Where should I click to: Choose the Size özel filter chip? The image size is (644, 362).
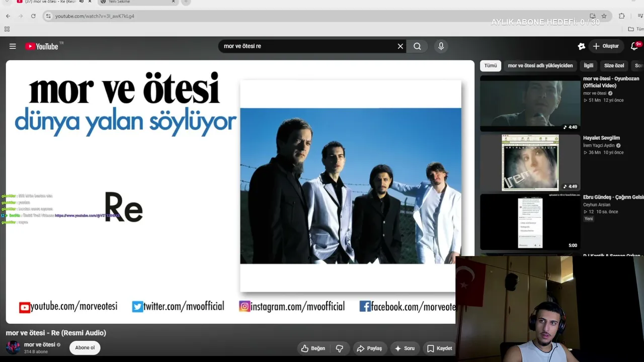tap(614, 66)
